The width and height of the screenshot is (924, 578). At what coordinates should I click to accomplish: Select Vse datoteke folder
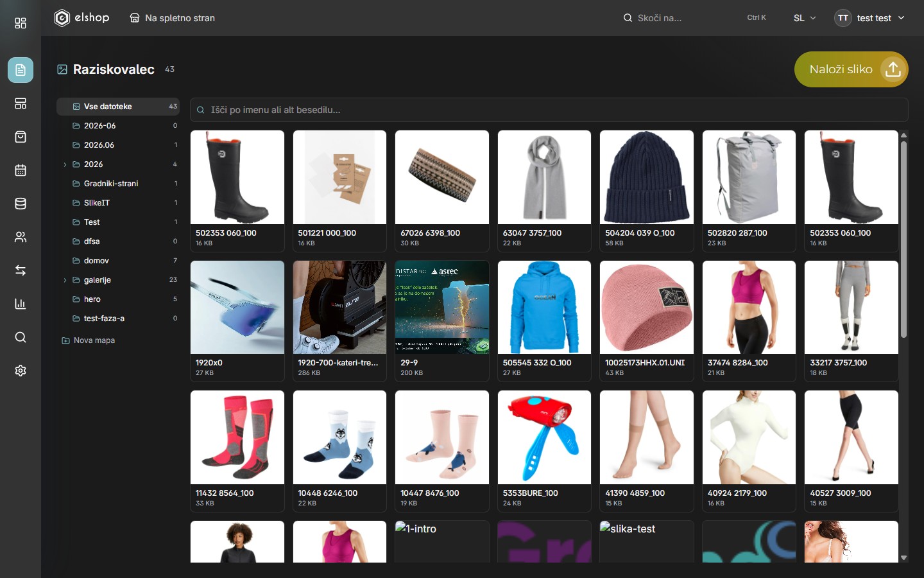(118, 107)
